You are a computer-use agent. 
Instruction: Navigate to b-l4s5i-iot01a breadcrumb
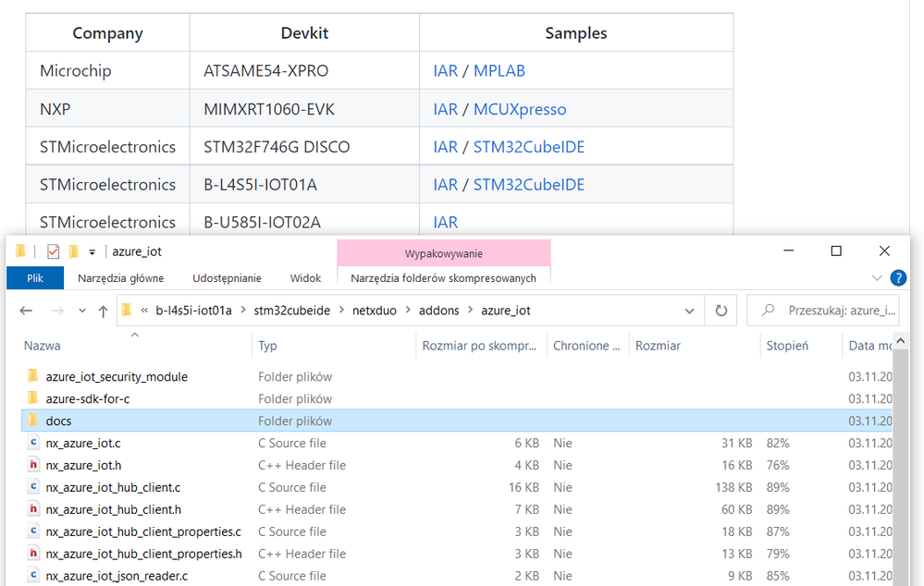[x=193, y=311]
